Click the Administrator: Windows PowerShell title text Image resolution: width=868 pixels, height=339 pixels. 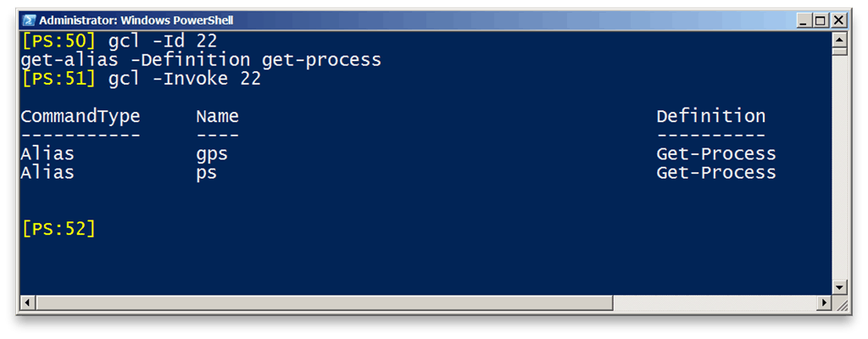(x=136, y=21)
